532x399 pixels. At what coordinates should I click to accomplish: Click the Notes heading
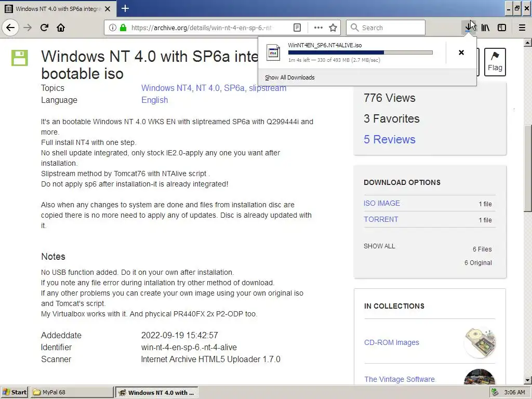[54, 257]
